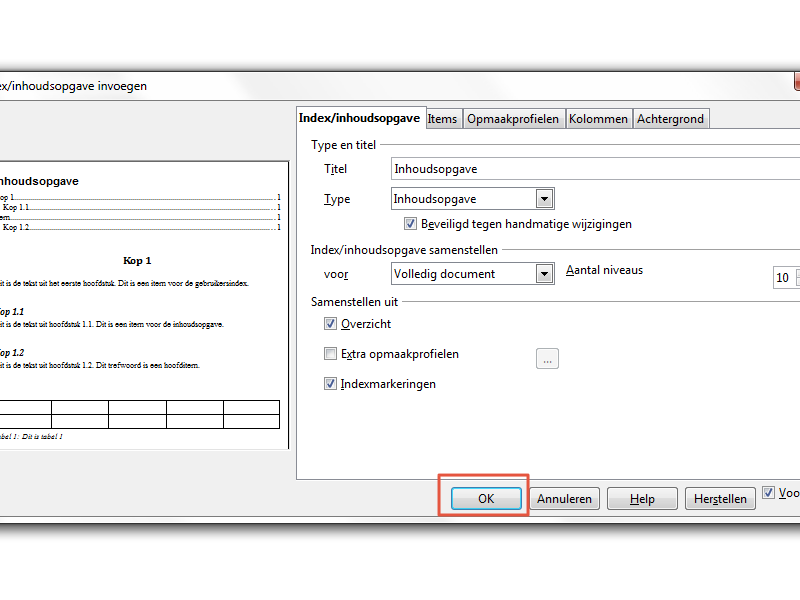This screenshot has width=800, height=600.
Task: Click the ellipsis button for extra opmaakprofielen
Action: coord(547,358)
